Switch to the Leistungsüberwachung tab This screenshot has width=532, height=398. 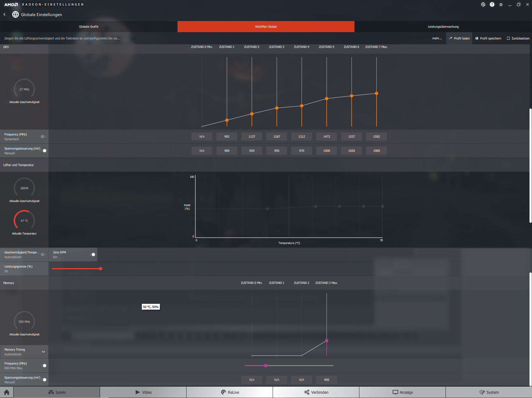[x=443, y=27]
